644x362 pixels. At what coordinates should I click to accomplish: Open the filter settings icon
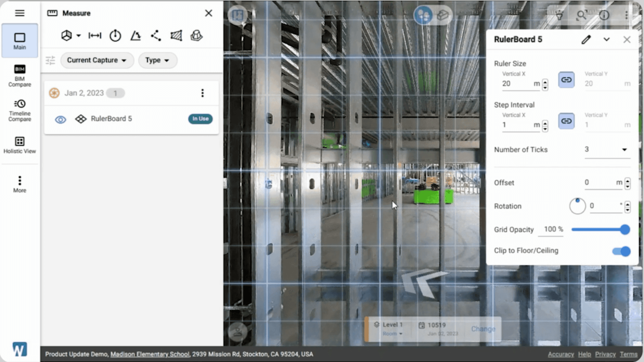coord(50,60)
